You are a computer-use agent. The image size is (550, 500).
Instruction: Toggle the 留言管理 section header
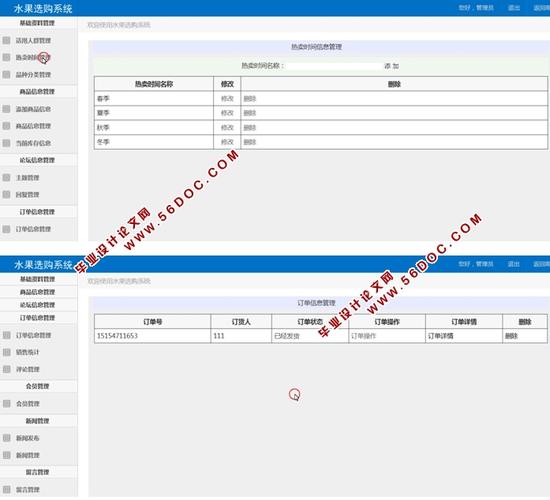[38, 472]
